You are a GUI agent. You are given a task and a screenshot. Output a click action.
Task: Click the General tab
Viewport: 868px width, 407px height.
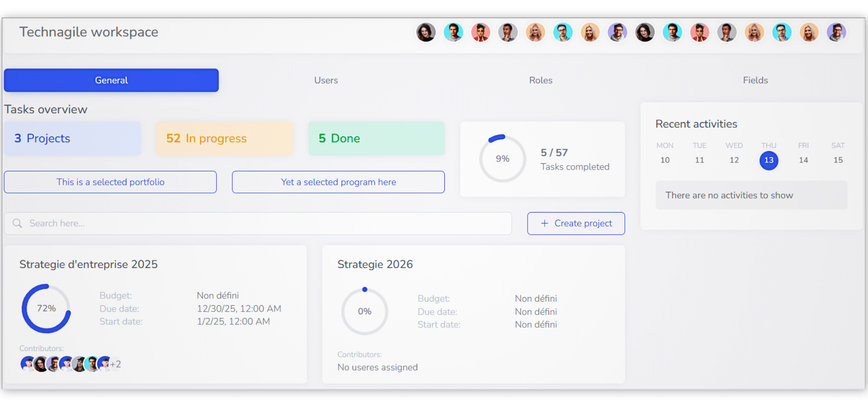[x=111, y=80]
